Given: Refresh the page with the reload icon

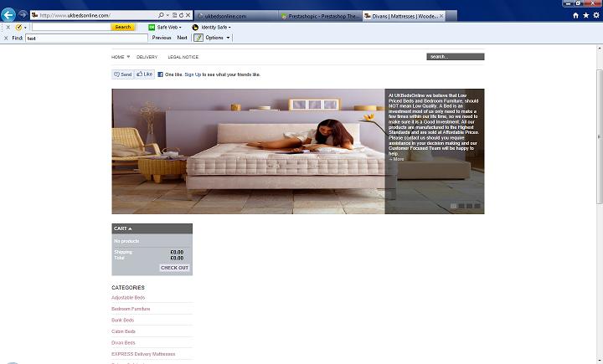Looking at the screenshot, I should coord(181,15).
